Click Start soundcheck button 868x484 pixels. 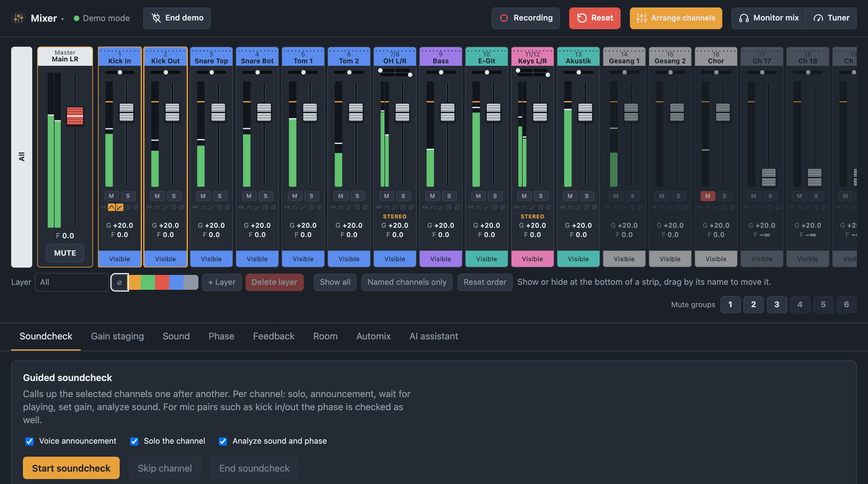point(71,468)
